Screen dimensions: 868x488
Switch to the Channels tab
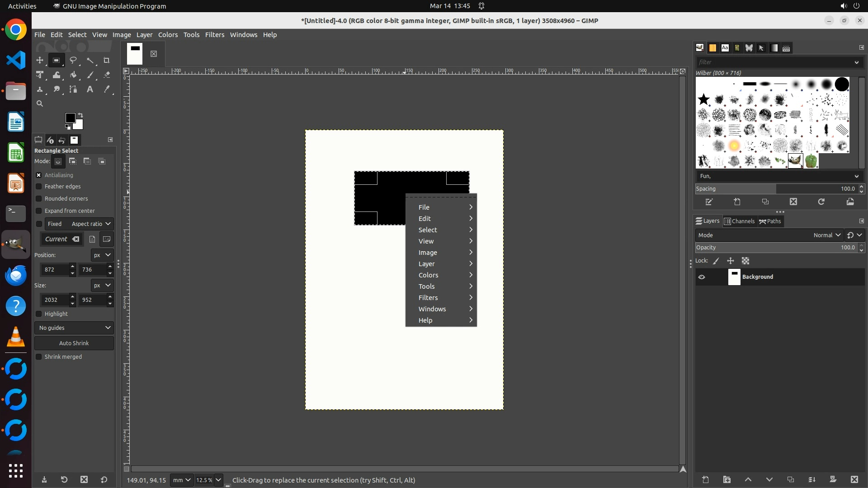coord(739,221)
